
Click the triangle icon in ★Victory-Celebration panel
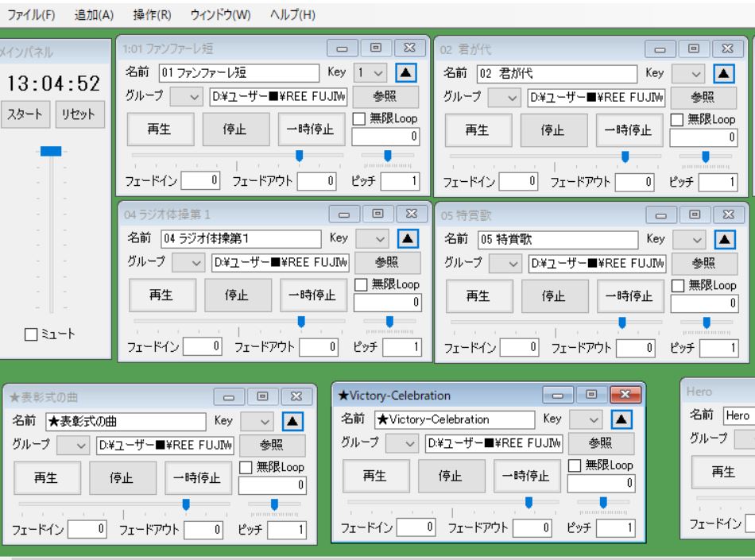point(619,419)
